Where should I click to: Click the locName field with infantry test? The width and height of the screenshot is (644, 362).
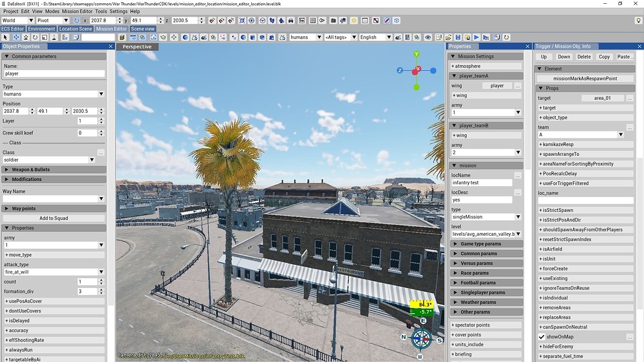coord(481,183)
